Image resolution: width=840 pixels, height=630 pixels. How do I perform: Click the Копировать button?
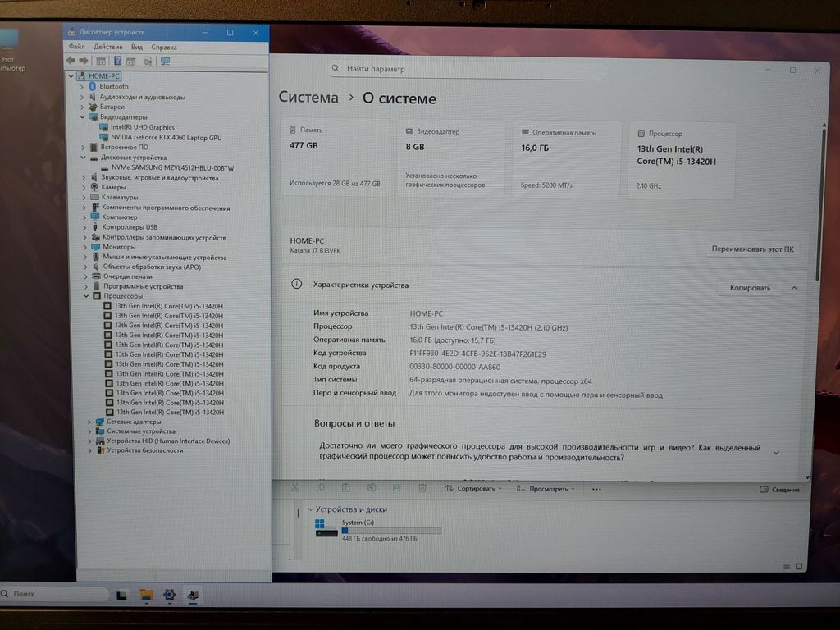tap(751, 288)
